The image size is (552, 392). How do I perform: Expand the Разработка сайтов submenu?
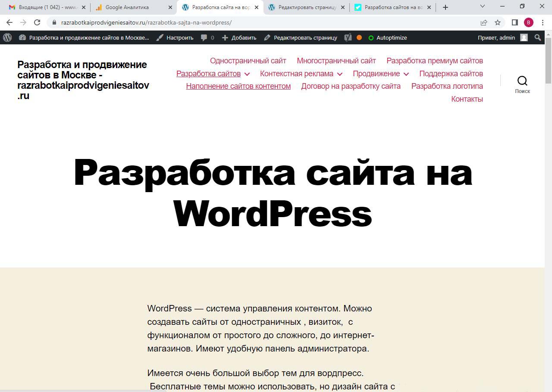(x=247, y=74)
